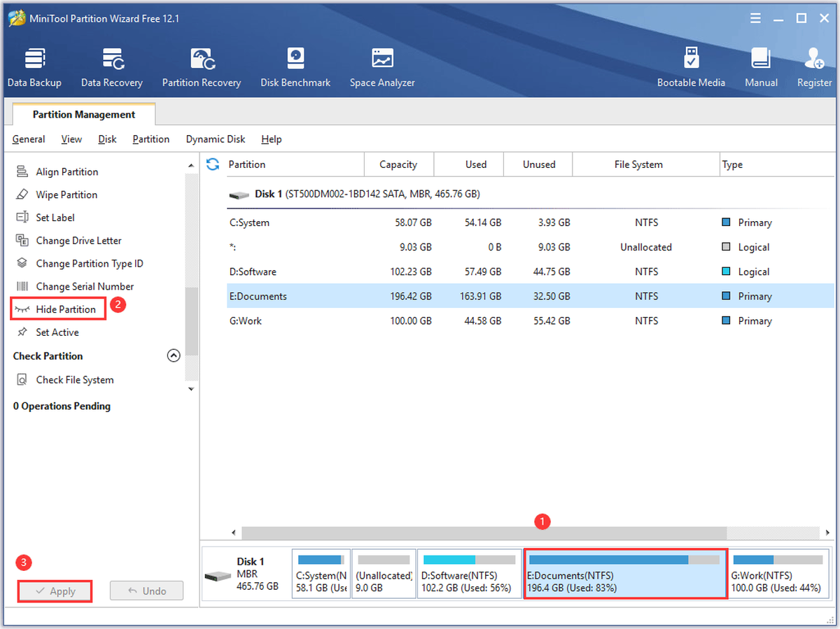Image resolution: width=840 pixels, height=629 pixels.
Task: Click the horizontal scrollbar right arrow
Action: coord(829,532)
